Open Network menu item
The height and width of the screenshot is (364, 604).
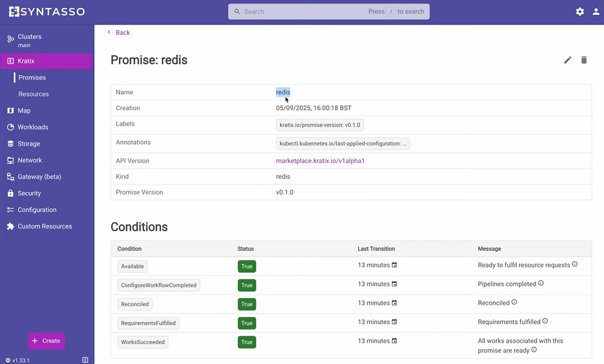[x=47, y=160]
